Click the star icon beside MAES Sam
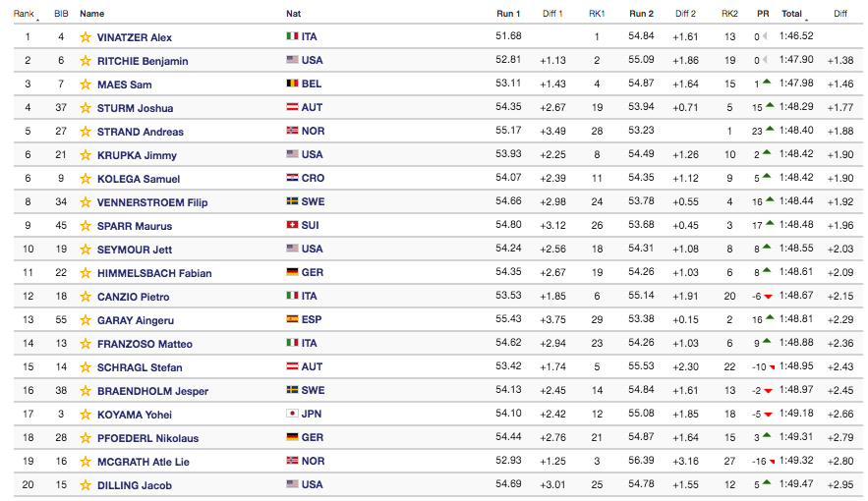This screenshot has width=868, height=501. (86, 84)
